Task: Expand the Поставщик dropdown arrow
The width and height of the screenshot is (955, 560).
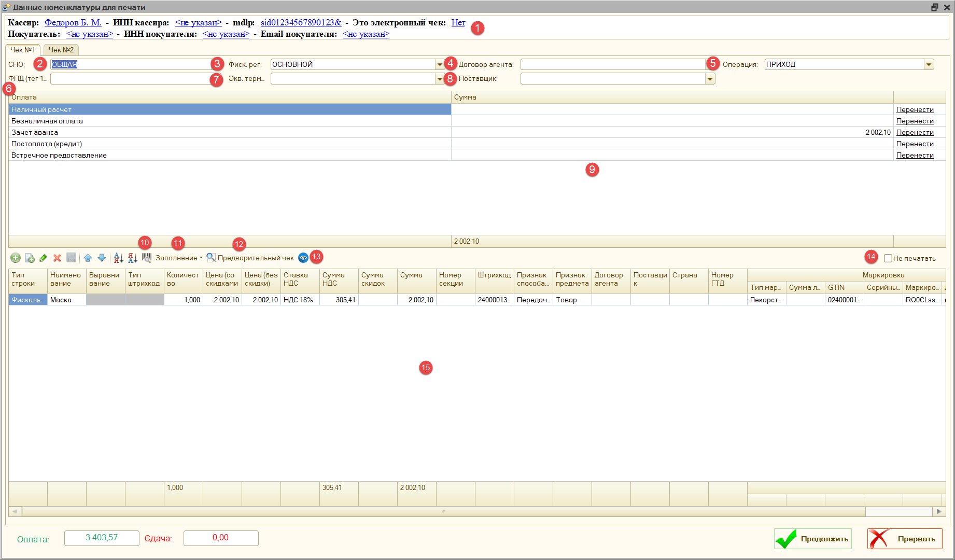Action: (x=710, y=78)
